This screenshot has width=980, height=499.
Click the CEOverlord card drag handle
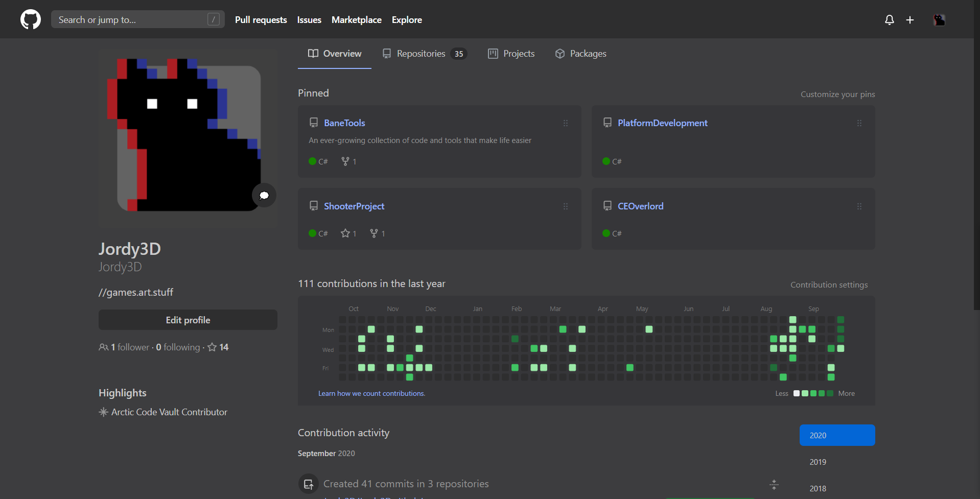coord(859,206)
